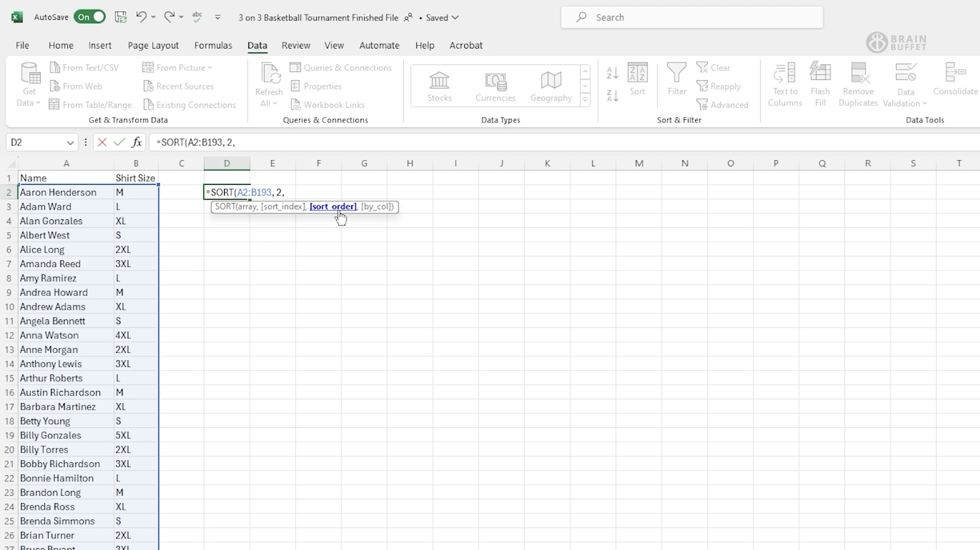Expand the Name Box dropdown
The image size is (980, 550).
point(70,143)
